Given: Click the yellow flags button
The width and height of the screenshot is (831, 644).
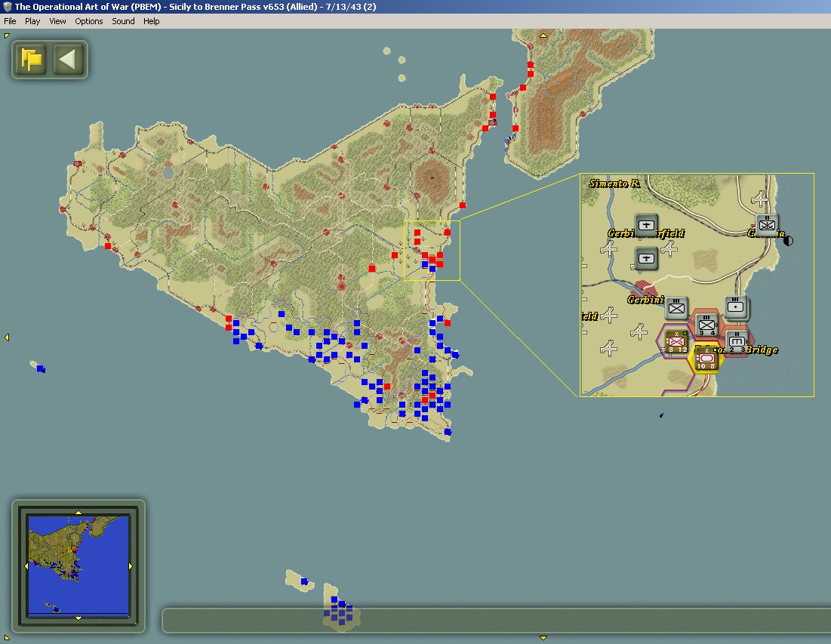Looking at the screenshot, I should point(31,59).
